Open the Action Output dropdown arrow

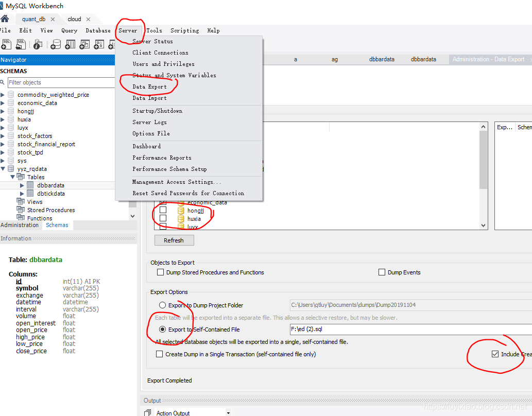pos(228,412)
